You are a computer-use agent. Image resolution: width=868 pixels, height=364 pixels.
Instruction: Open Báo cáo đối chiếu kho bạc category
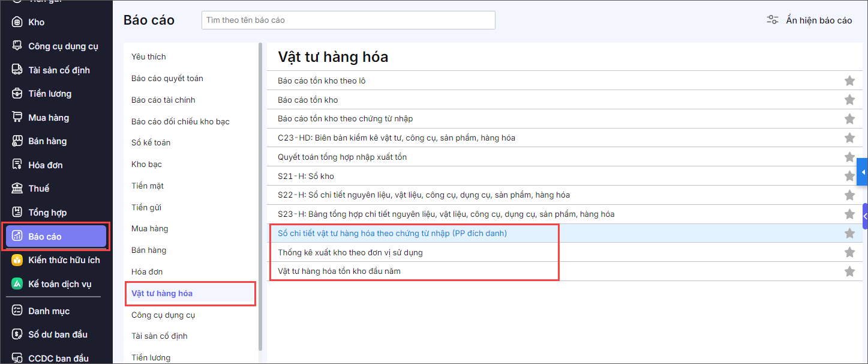pos(181,121)
